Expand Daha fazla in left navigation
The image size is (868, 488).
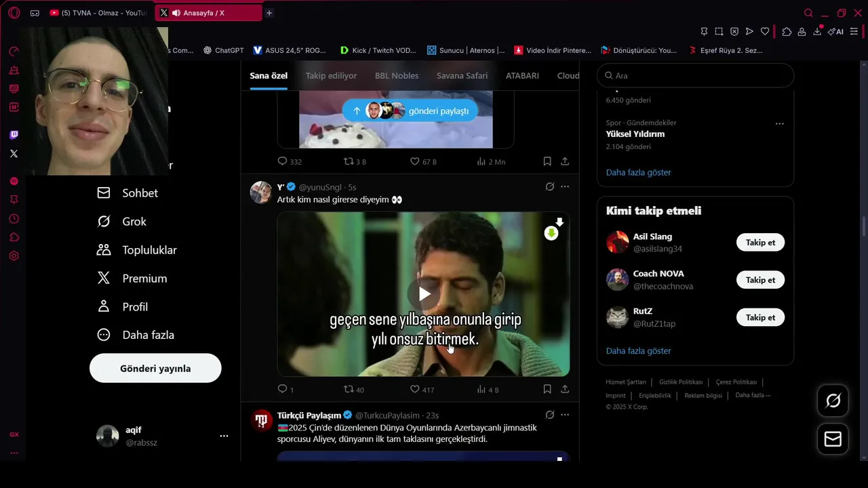(x=136, y=335)
